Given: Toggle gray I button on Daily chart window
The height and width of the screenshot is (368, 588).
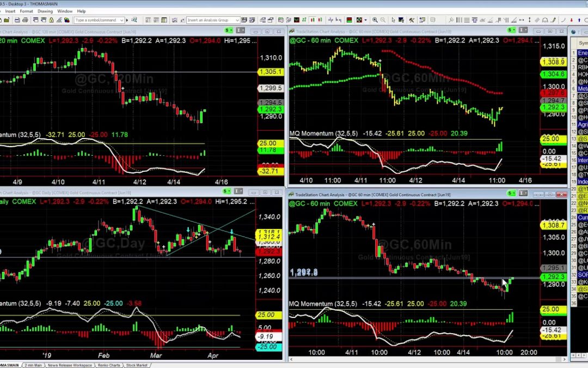Looking at the screenshot, I should pyautogui.click(x=238, y=191).
